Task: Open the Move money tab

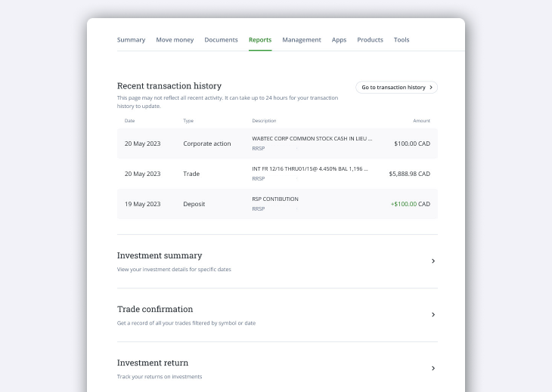Action: coord(175,40)
